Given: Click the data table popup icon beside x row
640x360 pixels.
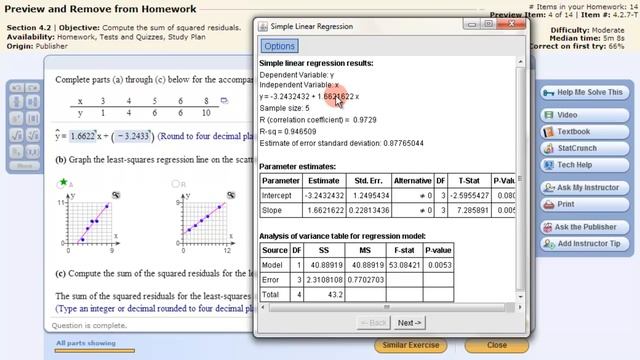Looking at the screenshot, I should coord(224,100).
